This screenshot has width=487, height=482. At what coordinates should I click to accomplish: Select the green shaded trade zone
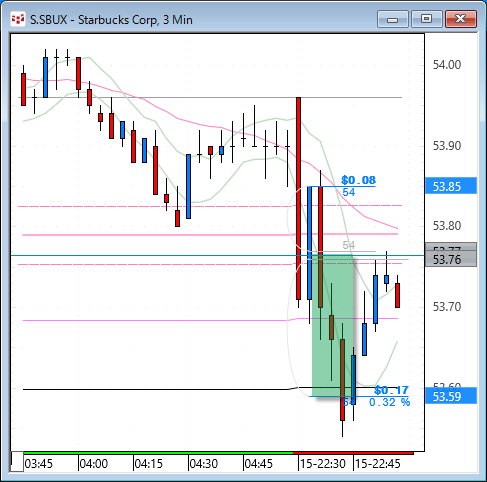point(332,325)
